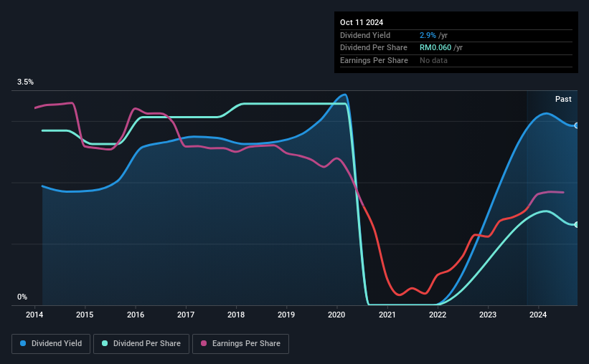Click the 3.5% y-axis label
Viewport: 589px width, 364px height.
point(26,82)
